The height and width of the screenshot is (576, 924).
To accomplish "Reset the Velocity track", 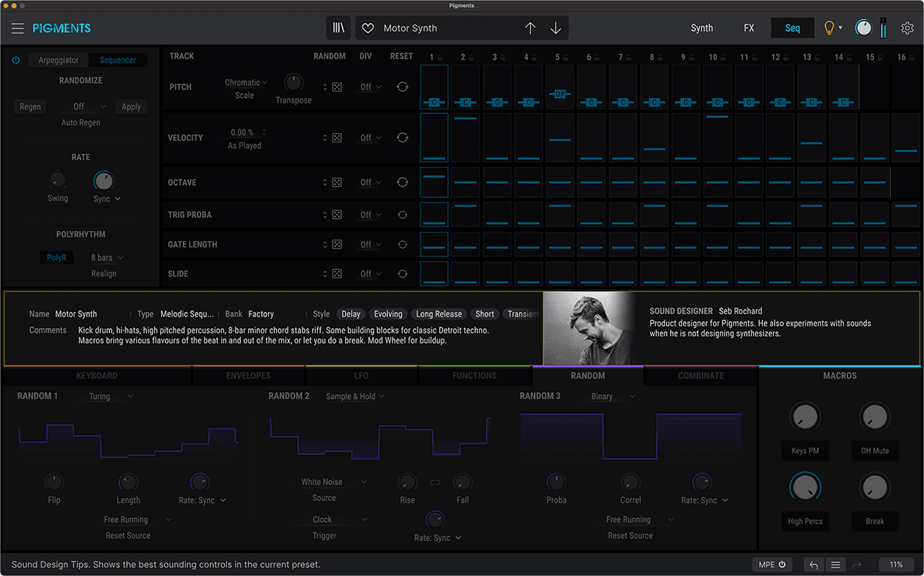I will [402, 138].
